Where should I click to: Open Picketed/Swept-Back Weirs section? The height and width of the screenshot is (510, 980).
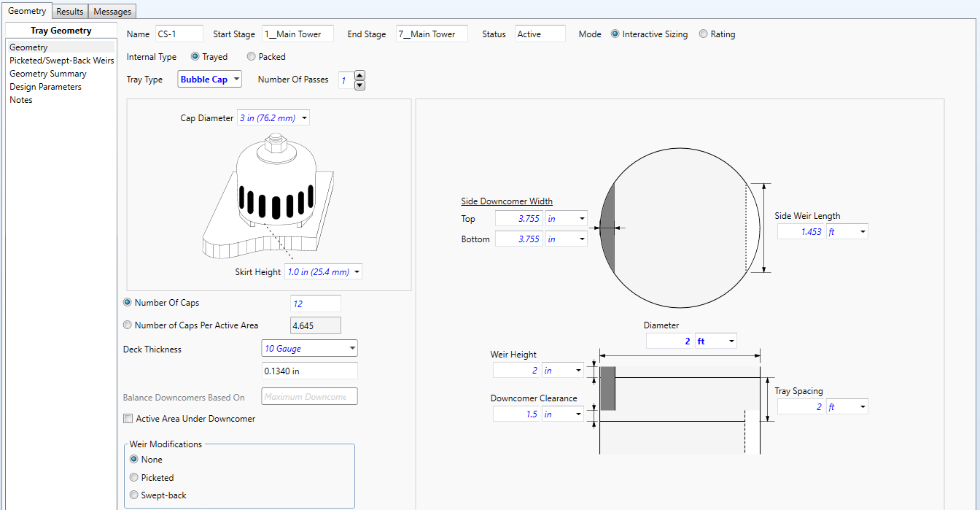click(x=61, y=61)
